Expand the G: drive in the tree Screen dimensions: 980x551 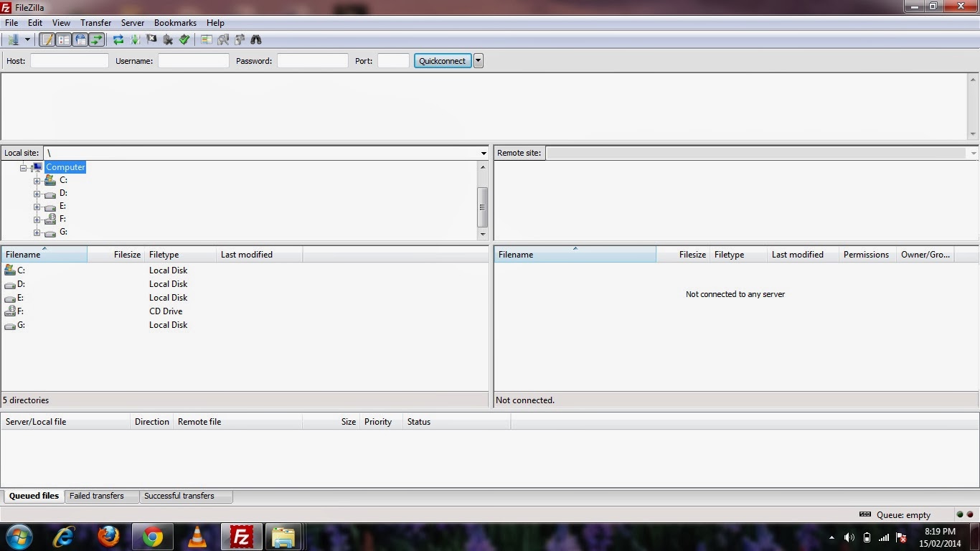[37, 232]
